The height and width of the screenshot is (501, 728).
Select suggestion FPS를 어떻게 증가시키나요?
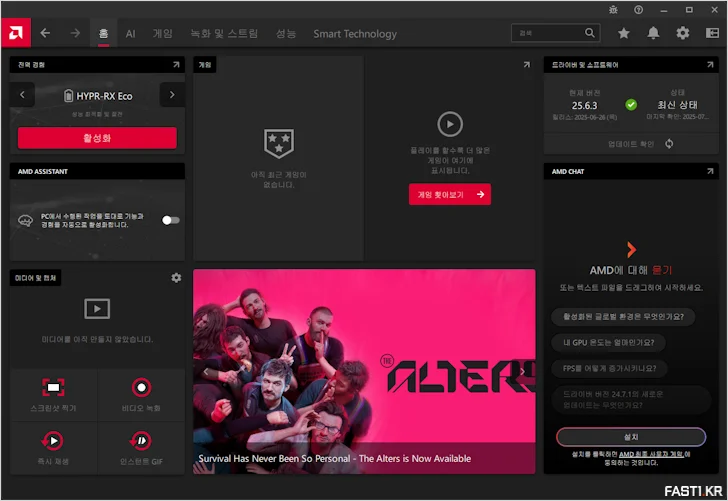click(x=609, y=369)
